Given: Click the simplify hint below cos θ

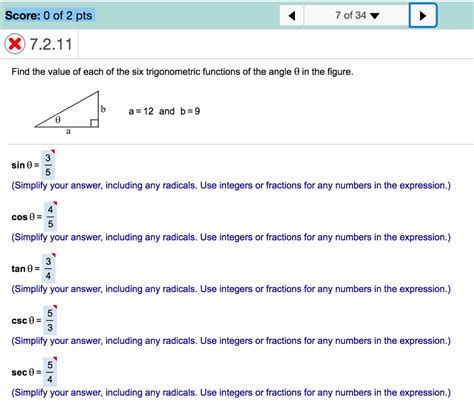Looking at the screenshot, I should [x=231, y=237].
